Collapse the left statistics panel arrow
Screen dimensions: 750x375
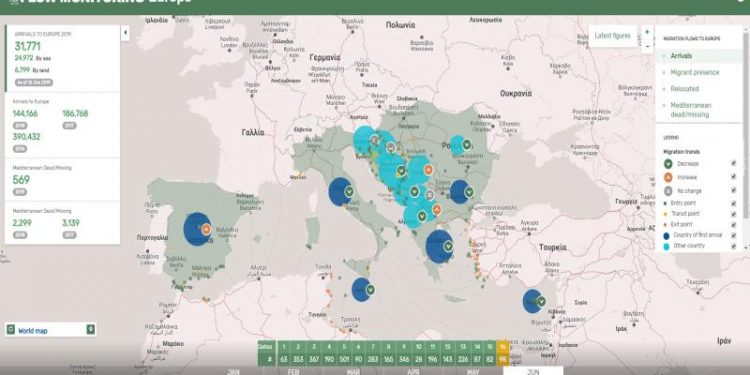click(x=125, y=33)
